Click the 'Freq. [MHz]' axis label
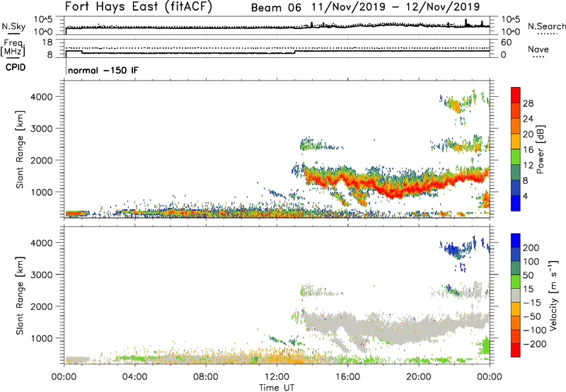Image resolution: width=566 pixels, height=392 pixels. point(13,47)
